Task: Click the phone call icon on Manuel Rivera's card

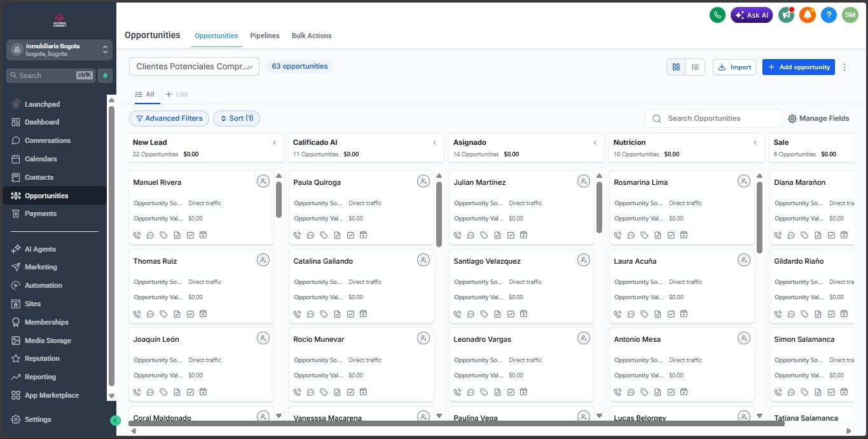Action: [x=137, y=234]
